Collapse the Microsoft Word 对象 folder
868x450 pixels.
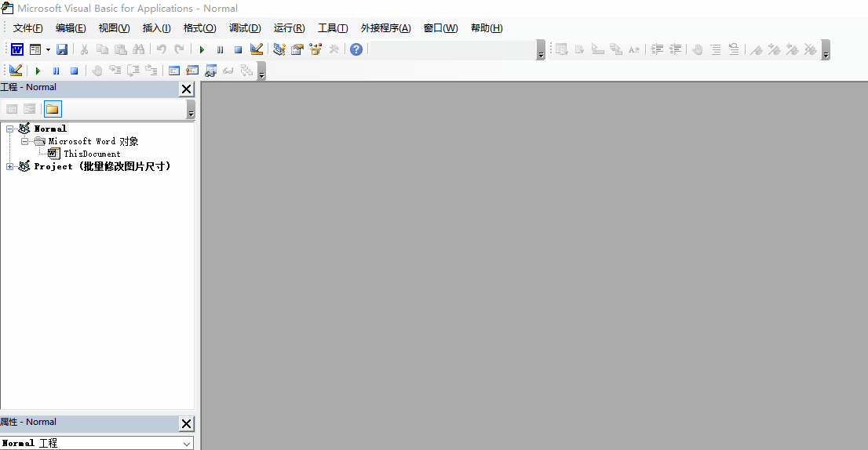coord(24,142)
